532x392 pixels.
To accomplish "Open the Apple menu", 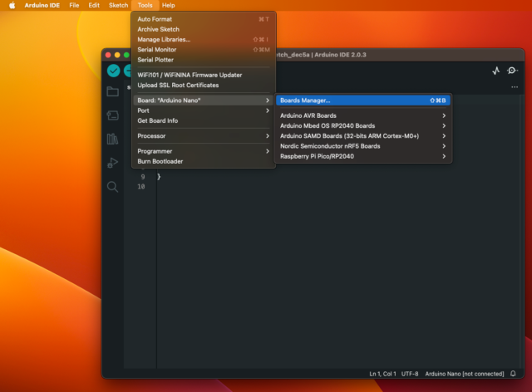I will (12, 5).
